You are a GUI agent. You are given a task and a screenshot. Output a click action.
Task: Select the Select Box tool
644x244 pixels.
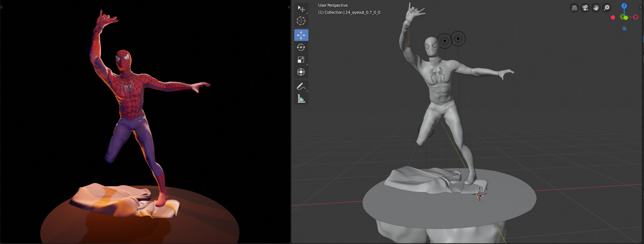click(301, 8)
